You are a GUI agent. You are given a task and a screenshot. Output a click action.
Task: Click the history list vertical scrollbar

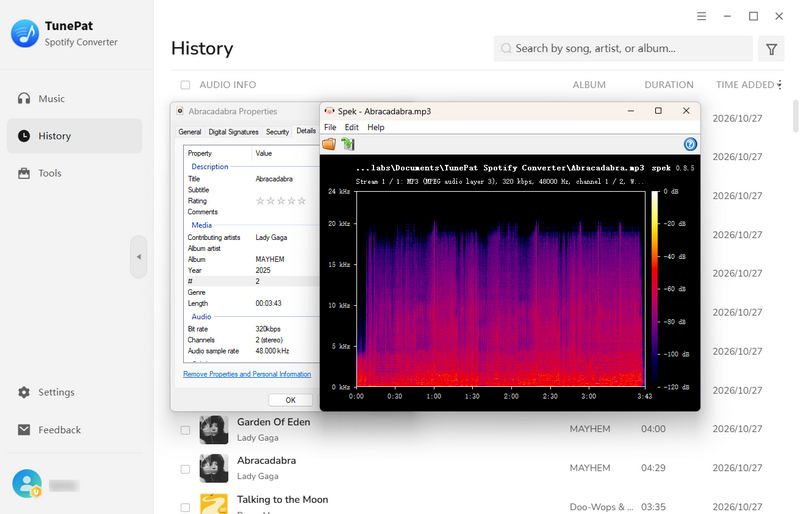tap(795, 116)
